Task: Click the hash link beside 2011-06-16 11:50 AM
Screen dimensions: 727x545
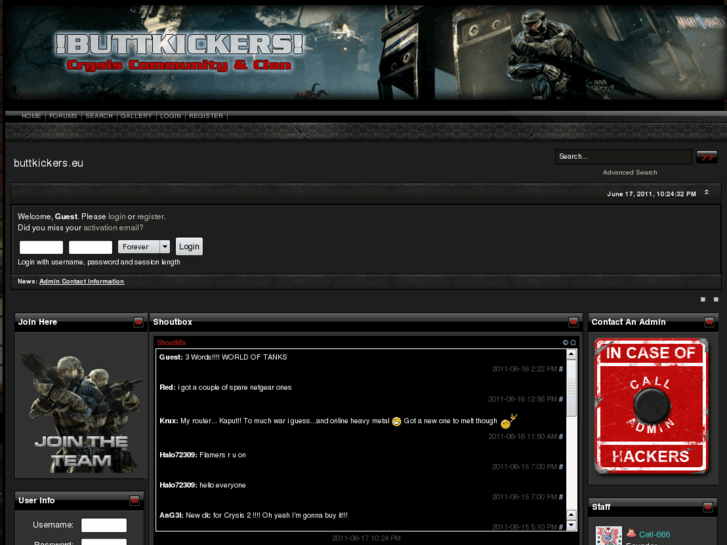Action: [561, 437]
